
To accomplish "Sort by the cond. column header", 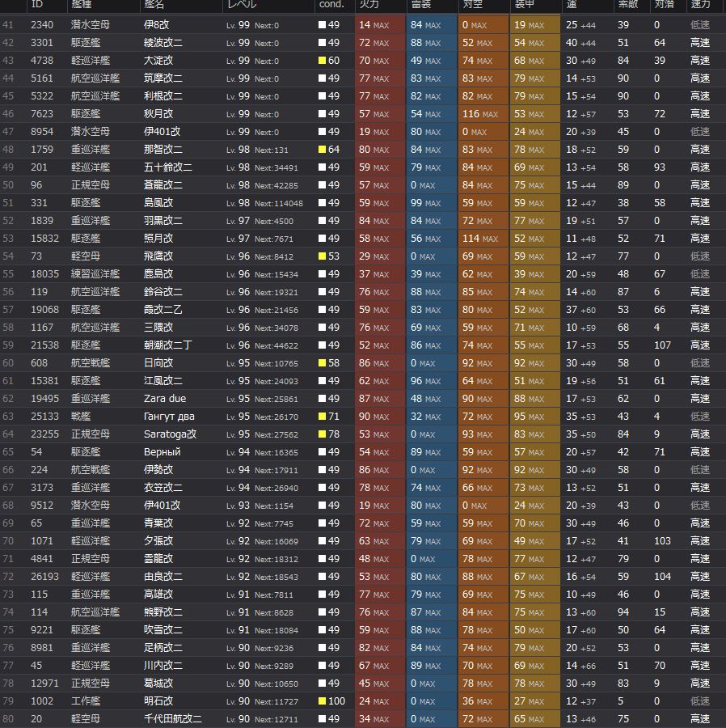I will click(331, 4).
